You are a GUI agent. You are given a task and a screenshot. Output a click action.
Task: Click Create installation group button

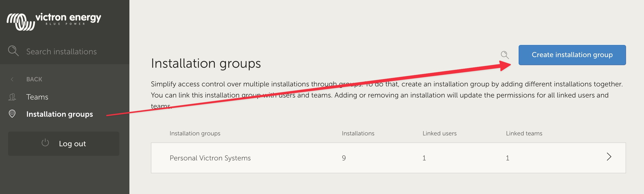click(x=572, y=55)
